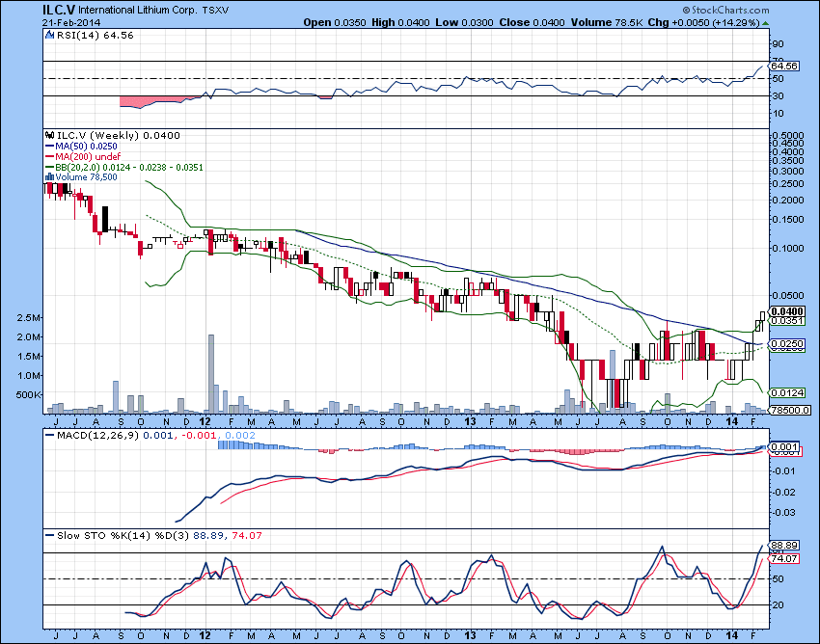Click the green up-triangle after the Chg percentage
Image resolution: width=820 pixels, height=644 pixels.
[766, 23]
